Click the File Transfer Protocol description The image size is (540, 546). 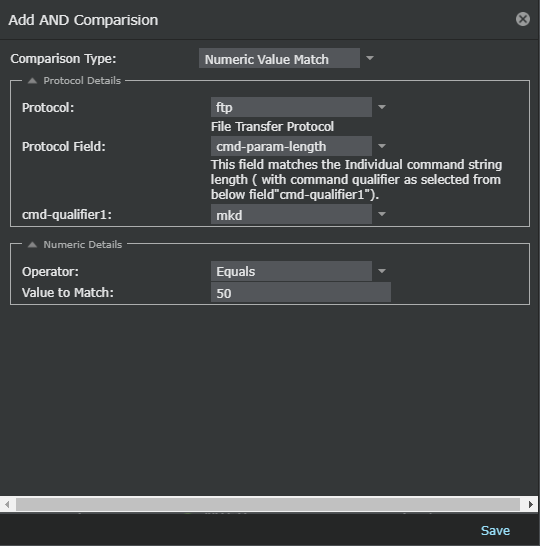pyautogui.click(x=272, y=126)
